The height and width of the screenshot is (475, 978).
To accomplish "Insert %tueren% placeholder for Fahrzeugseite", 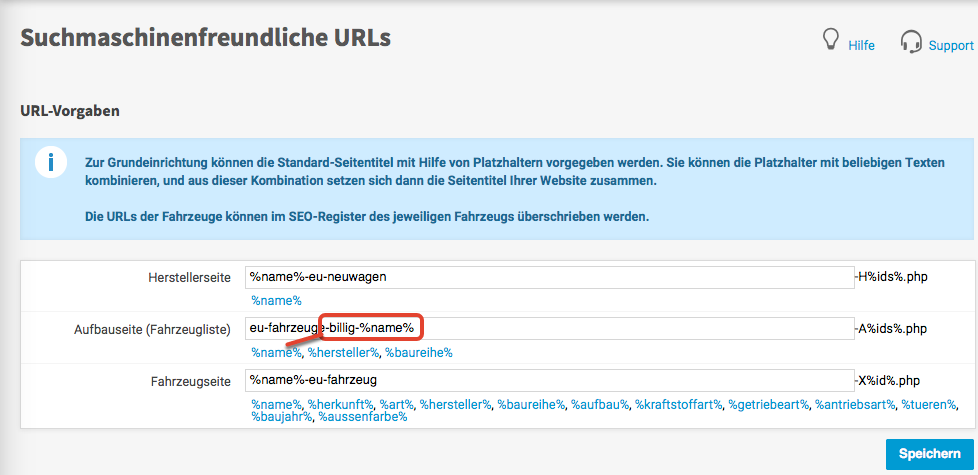I will pyautogui.click(x=929, y=404).
